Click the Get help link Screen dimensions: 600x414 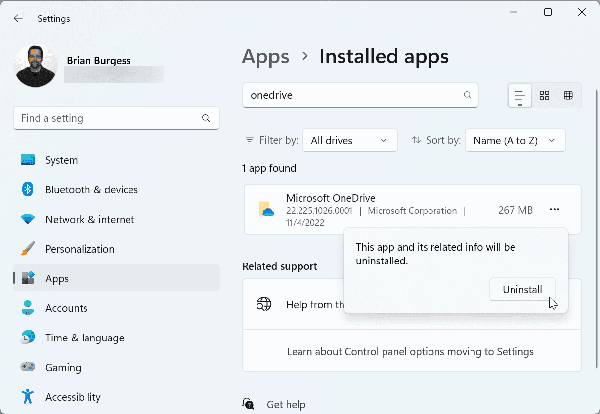(286, 404)
